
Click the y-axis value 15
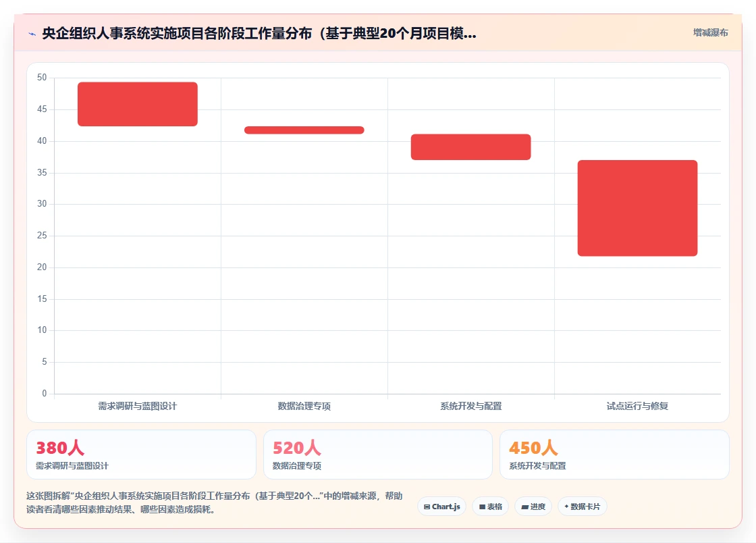42,299
